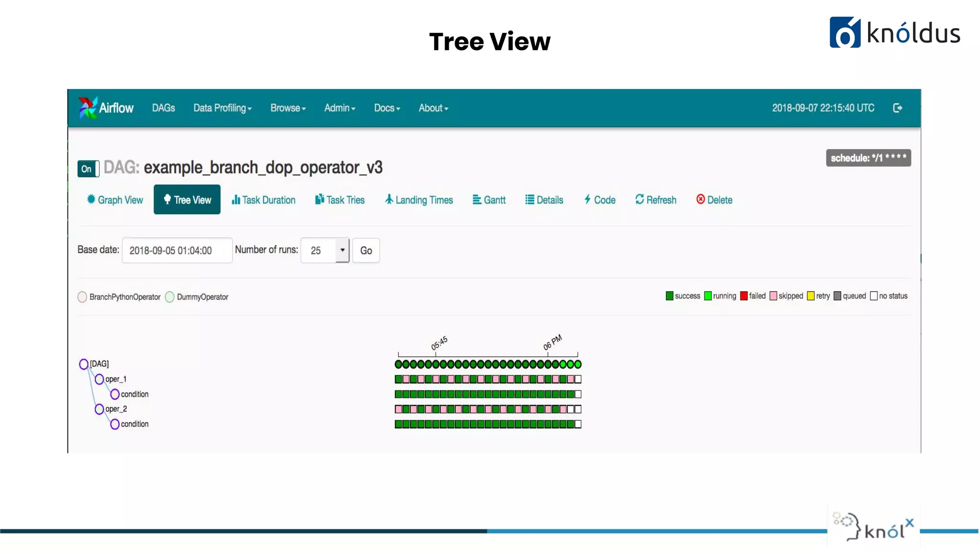View DAG Code
Screen dimensions: 980x551
600,200
